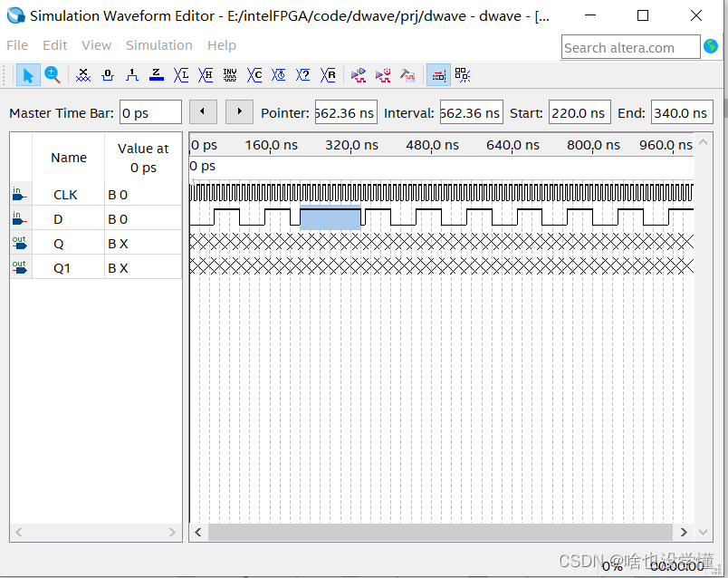Open Arbitrary Value (X?) dialog
The width and height of the screenshot is (728, 578).
(303, 75)
